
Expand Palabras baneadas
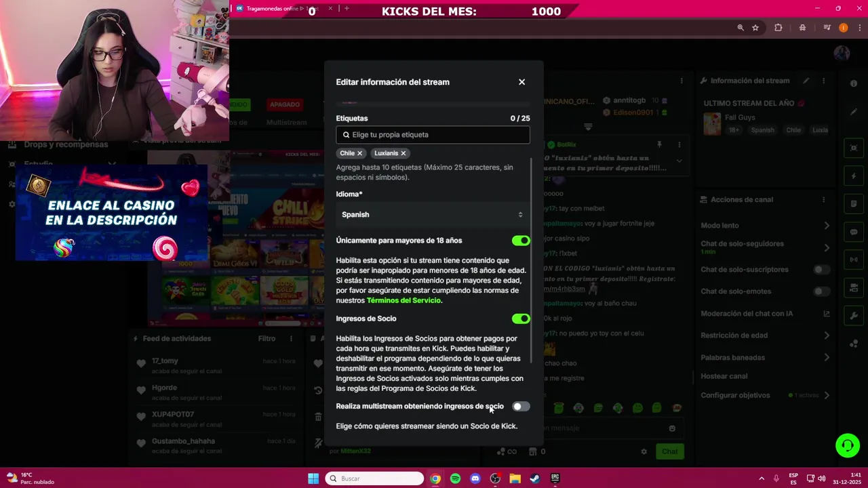click(827, 357)
